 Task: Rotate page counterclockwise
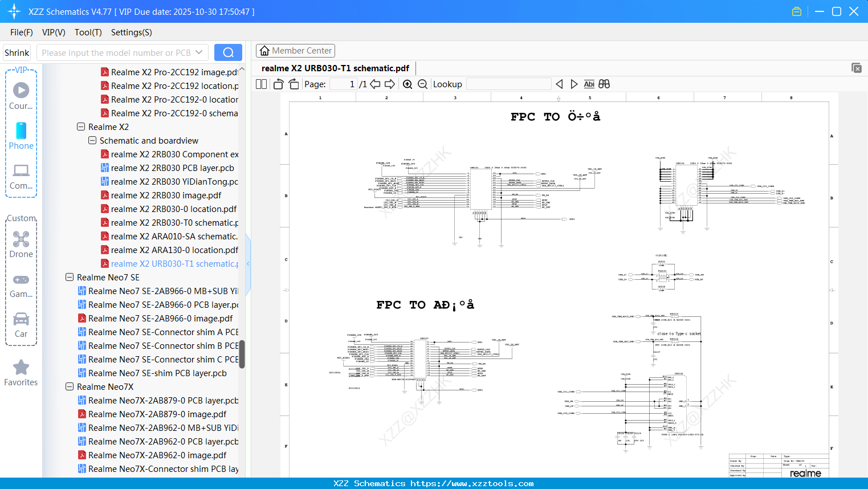pyautogui.click(x=278, y=84)
